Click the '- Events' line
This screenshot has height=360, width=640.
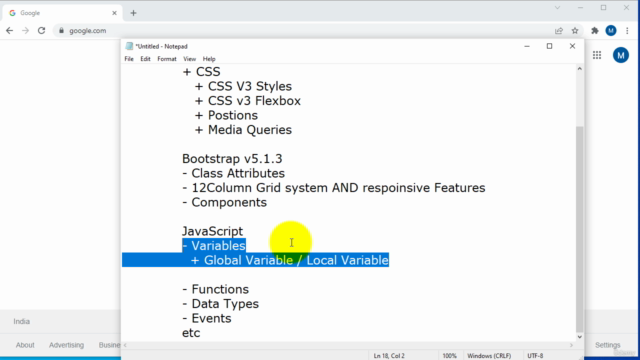point(207,318)
